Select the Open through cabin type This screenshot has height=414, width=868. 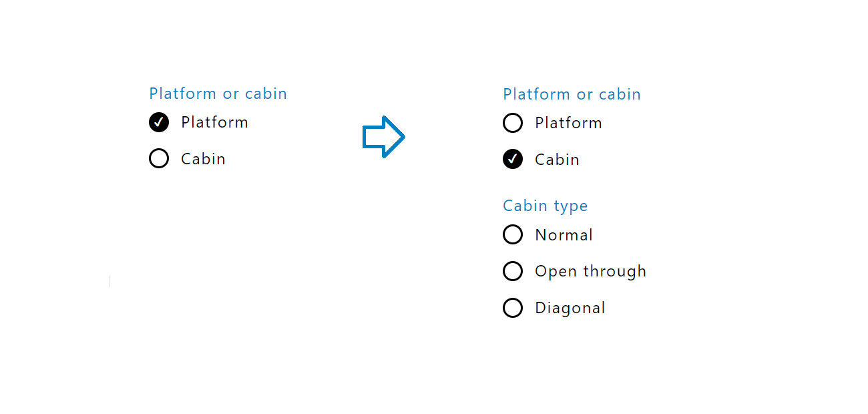click(x=513, y=271)
